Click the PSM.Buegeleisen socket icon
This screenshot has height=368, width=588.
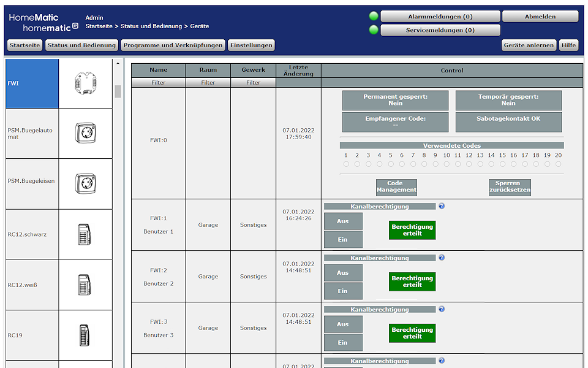pos(86,183)
